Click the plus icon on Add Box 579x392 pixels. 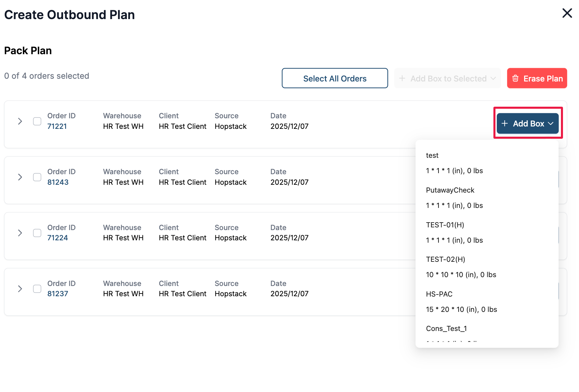[x=505, y=123]
